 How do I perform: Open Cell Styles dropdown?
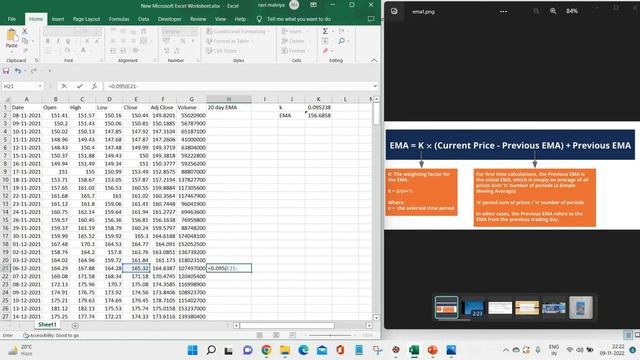(x=223, y=51)
